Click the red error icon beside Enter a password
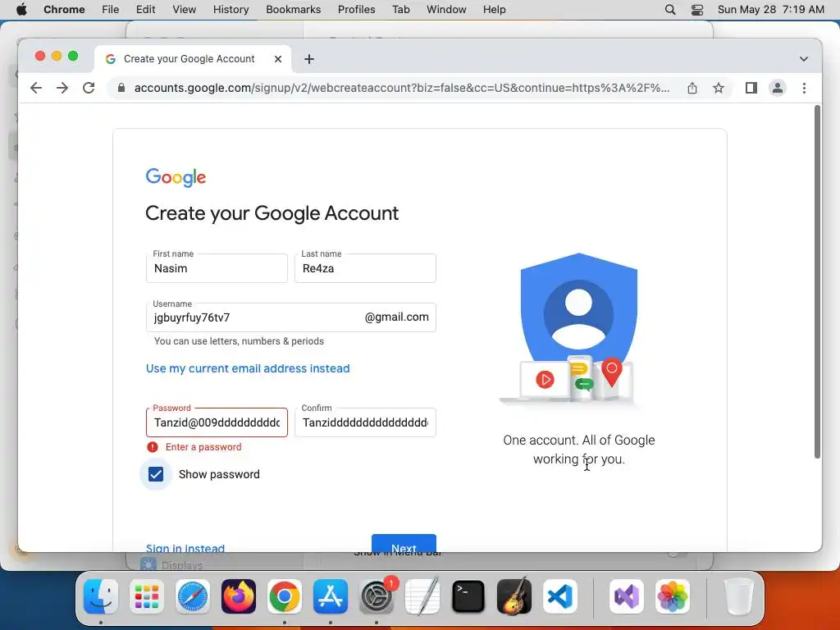This screenshot has height=630, width=840. pyautogui.click(x=153, y=447)
